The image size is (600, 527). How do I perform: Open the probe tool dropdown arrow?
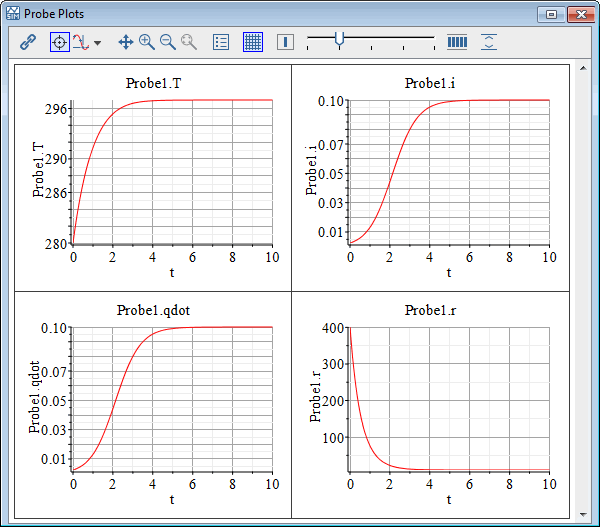pos(97,43)
